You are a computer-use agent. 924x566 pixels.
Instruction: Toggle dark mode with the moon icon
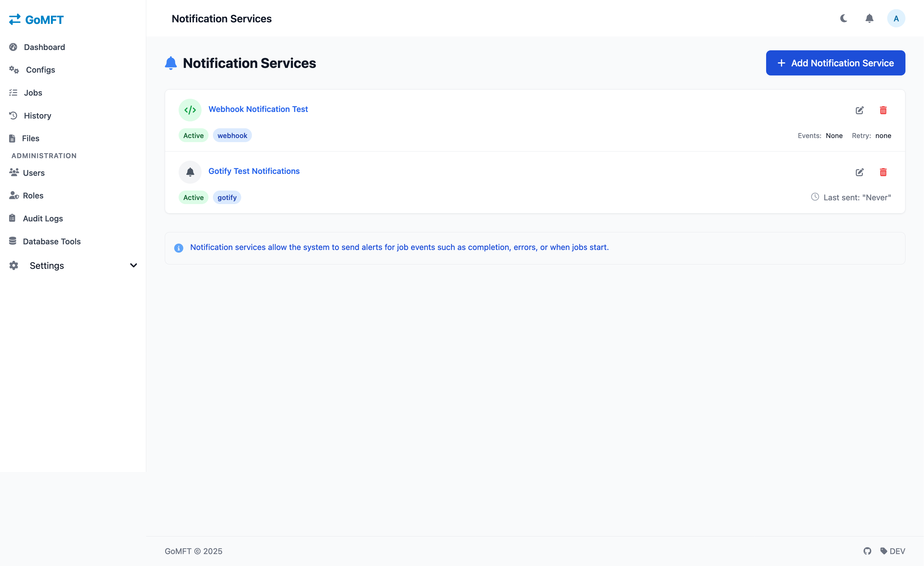click(843, 18)
